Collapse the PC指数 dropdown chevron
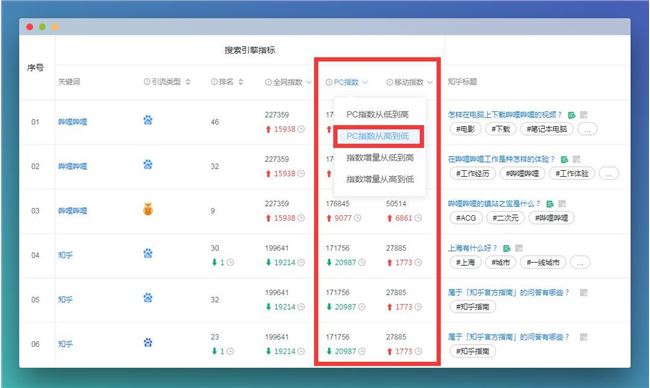This screenshot has width=650, height=388. 365,82
